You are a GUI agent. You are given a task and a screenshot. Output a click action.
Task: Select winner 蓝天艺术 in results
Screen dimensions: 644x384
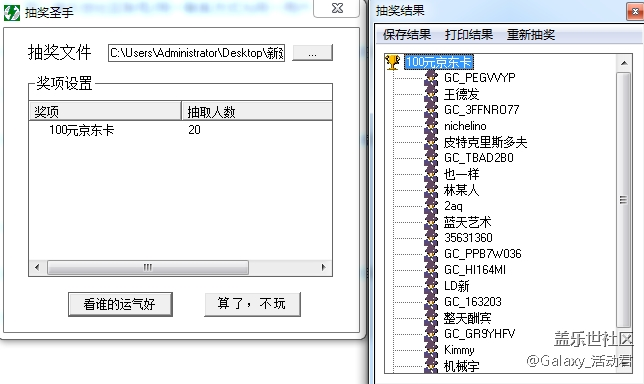pyautogui.click(x=467, y=222)
